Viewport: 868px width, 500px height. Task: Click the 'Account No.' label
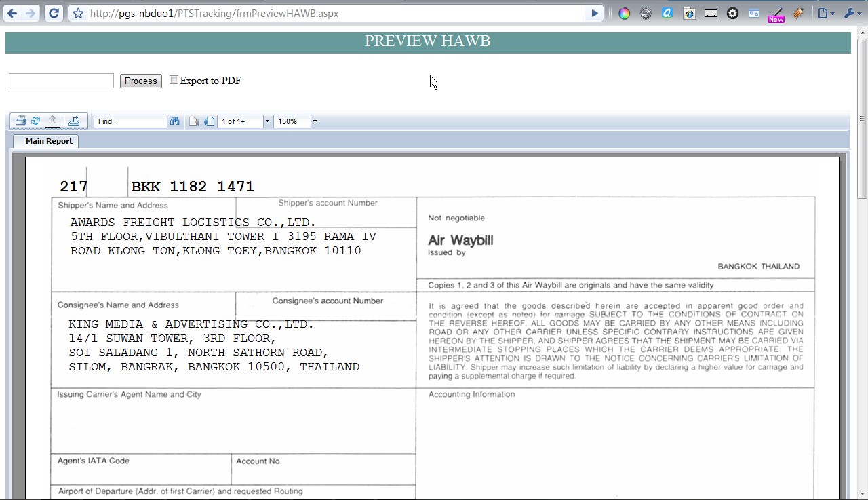[x=258, y=461]
